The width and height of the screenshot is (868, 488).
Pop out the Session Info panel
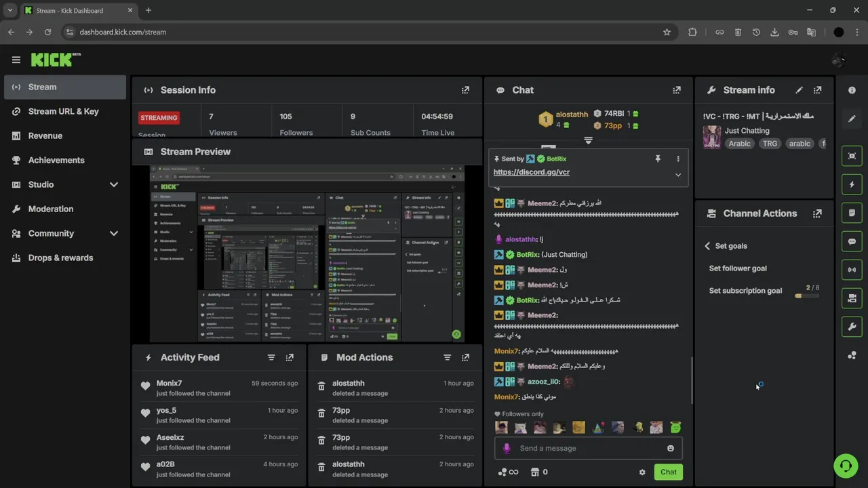[465, 90]
